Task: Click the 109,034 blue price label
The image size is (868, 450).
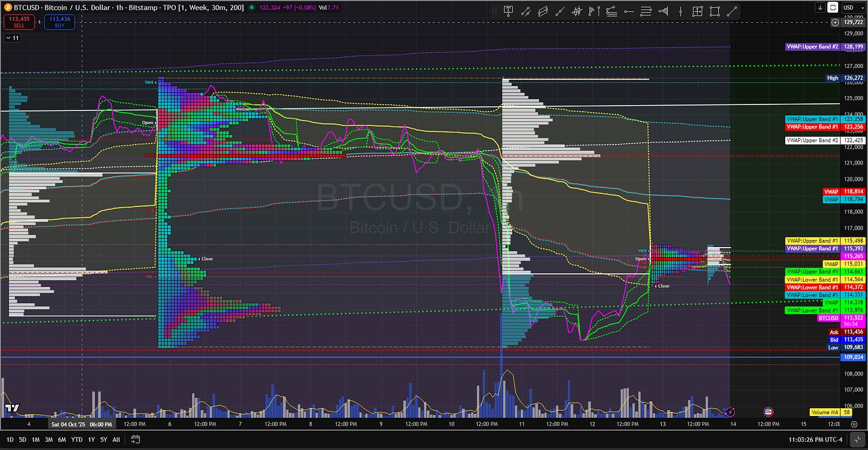Action: [854, 357]
